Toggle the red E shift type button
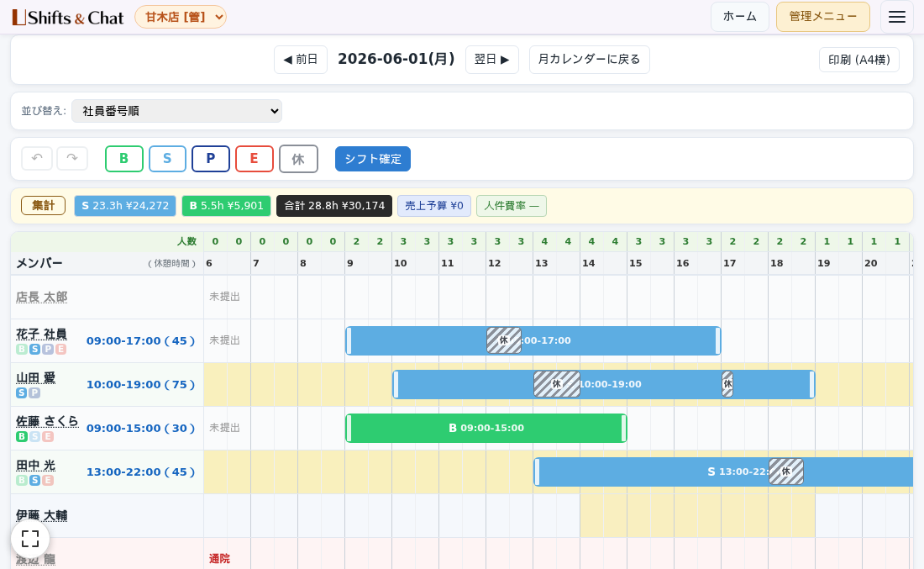 255,159
